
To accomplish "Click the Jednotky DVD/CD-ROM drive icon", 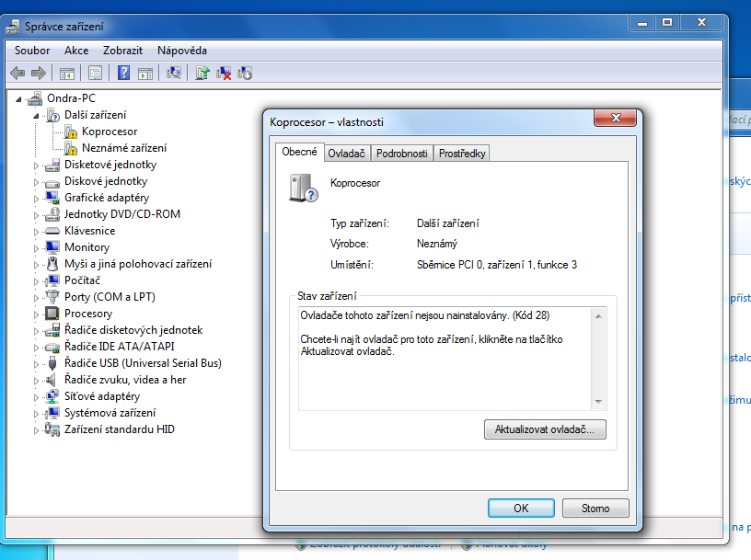I will pos(52,214).
